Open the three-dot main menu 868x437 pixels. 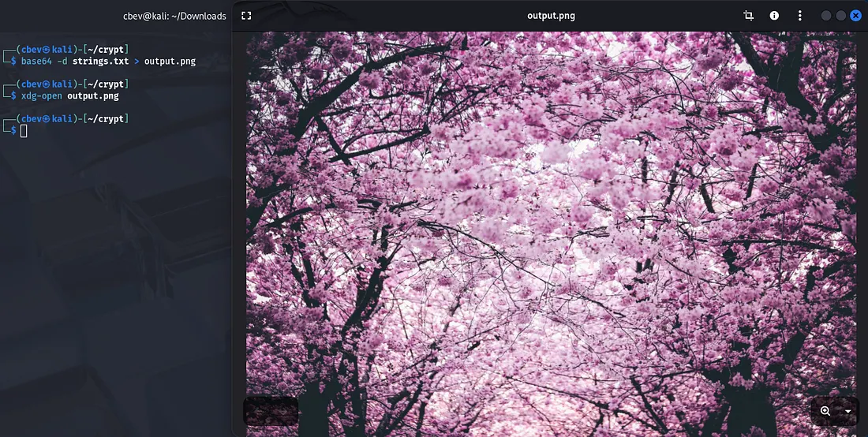799,16
